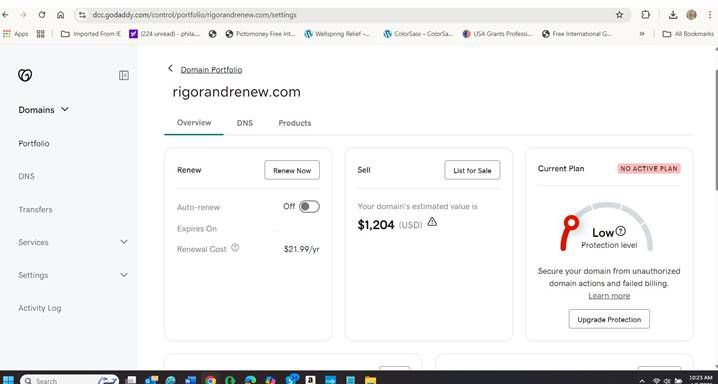Click the address bar URL field
The image size is (718, 384).
click(x=353, y=15)
